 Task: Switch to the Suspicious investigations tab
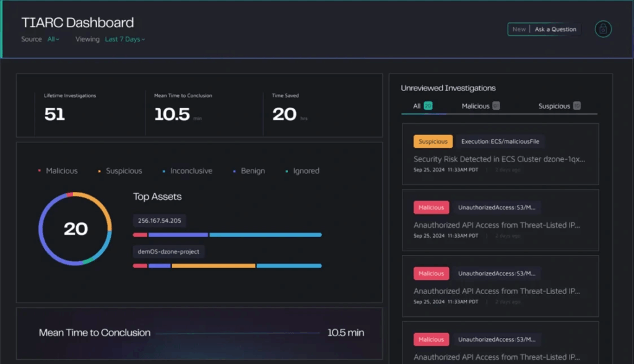coord(555,106)
